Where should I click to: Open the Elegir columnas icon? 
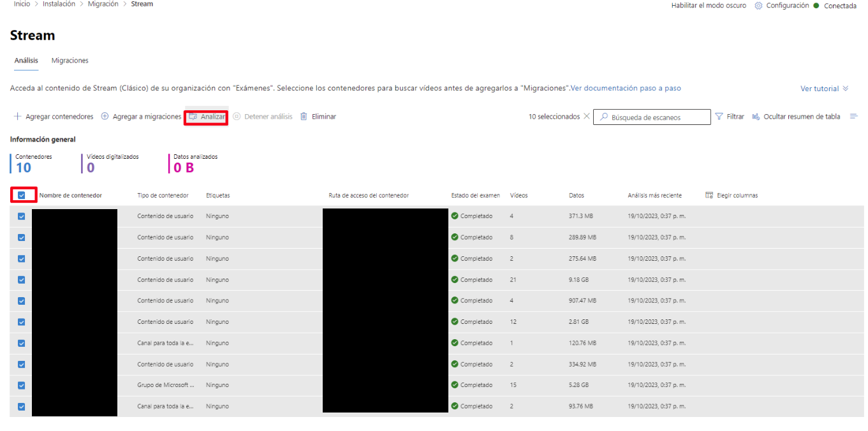[x=709, y=195]
